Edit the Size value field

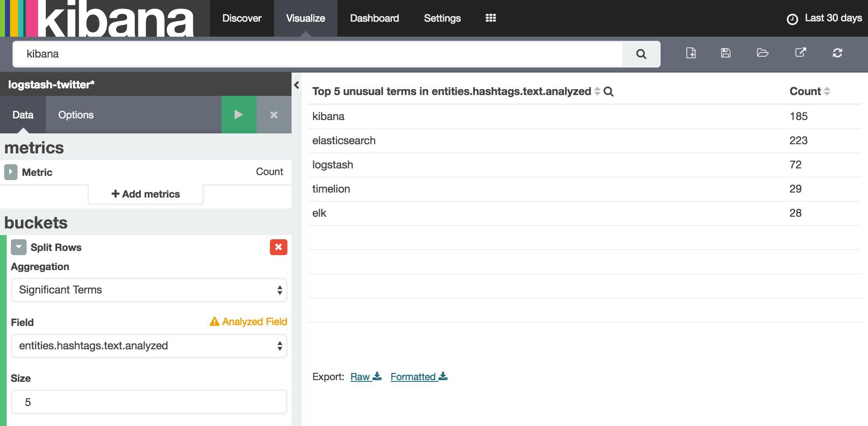pos(149,401)
